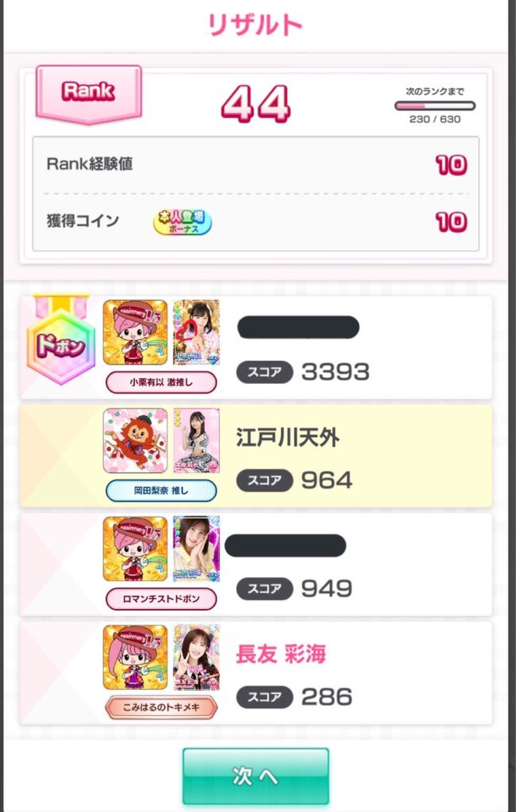Select the player name 江戸川天外
This screenshot has width=516, height=812.
pyautogui.click(x=288, y=437)
